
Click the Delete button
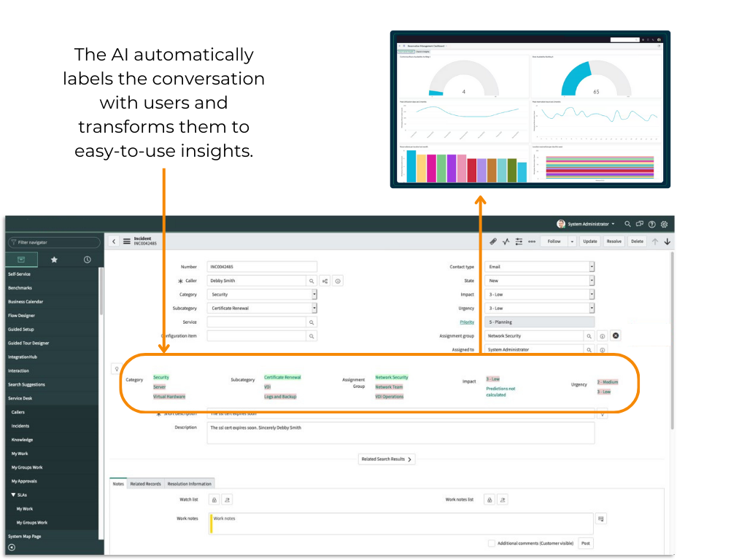pyautogui.click(x=638, y=241)
